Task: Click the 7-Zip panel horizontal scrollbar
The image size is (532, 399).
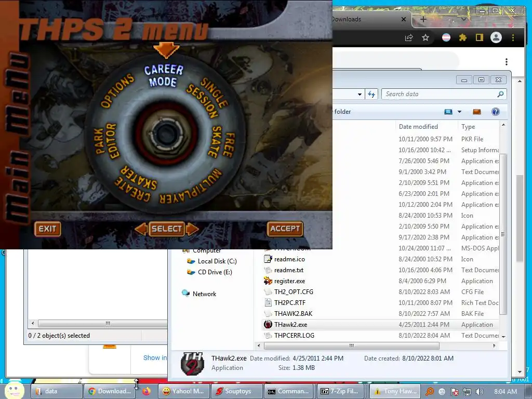Action: pyautogui.click(x=102, y=323)
